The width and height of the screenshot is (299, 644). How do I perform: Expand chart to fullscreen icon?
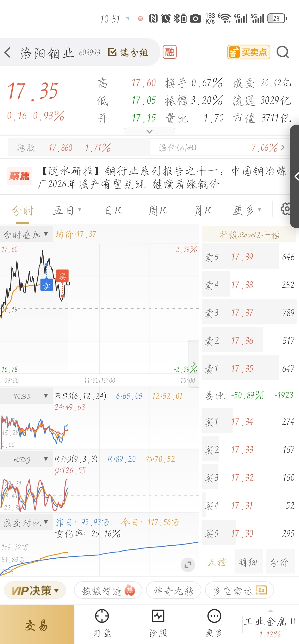(x=188, y=565)
